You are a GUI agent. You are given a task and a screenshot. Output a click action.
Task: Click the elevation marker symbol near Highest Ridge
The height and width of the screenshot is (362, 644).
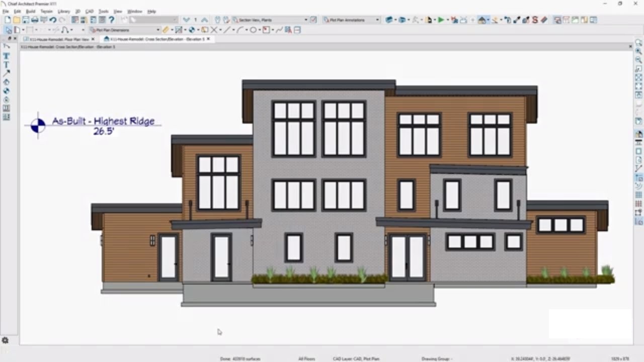point(38,125)
